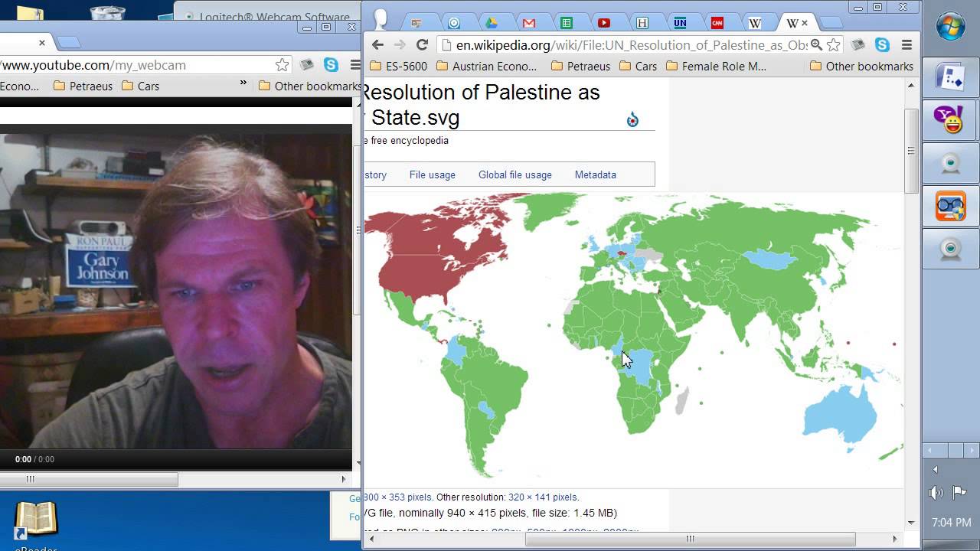The image size is (980, 551).
Task: Open Other bookmarks in Wikipedia window
Action: pyautogui.click(x=861, y=67)
